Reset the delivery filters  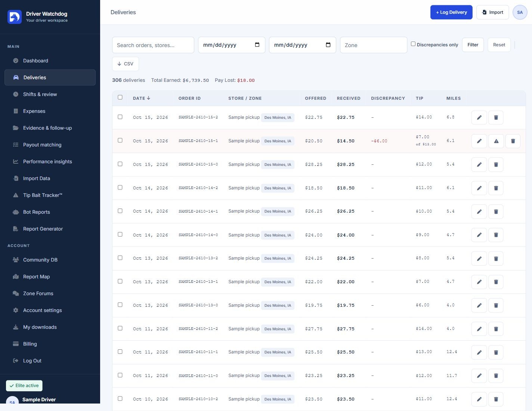[499, 45]
